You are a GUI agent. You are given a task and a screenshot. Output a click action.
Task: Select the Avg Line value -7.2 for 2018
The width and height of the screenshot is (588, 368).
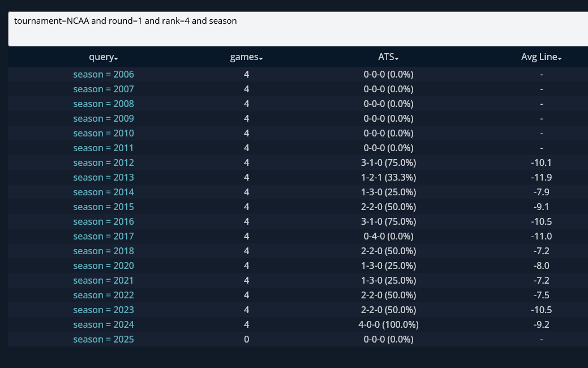tap(542, 251)
